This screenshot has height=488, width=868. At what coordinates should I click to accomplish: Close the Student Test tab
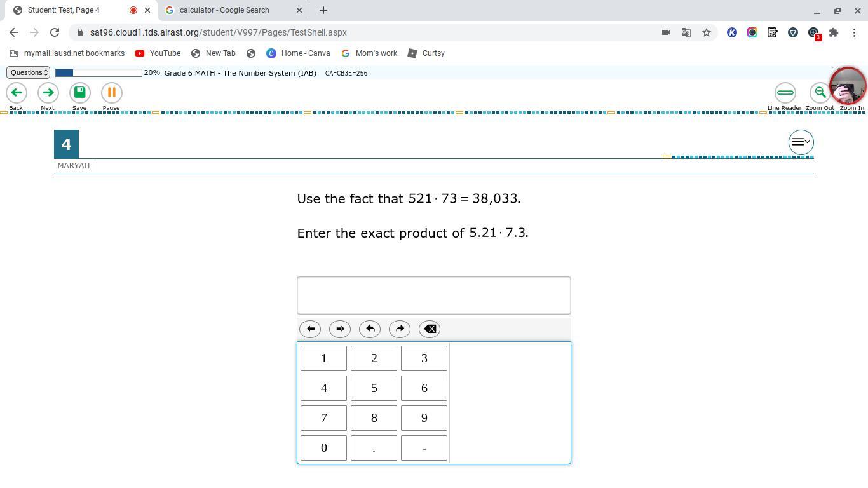pyautogui.click(x=147, y=10)
